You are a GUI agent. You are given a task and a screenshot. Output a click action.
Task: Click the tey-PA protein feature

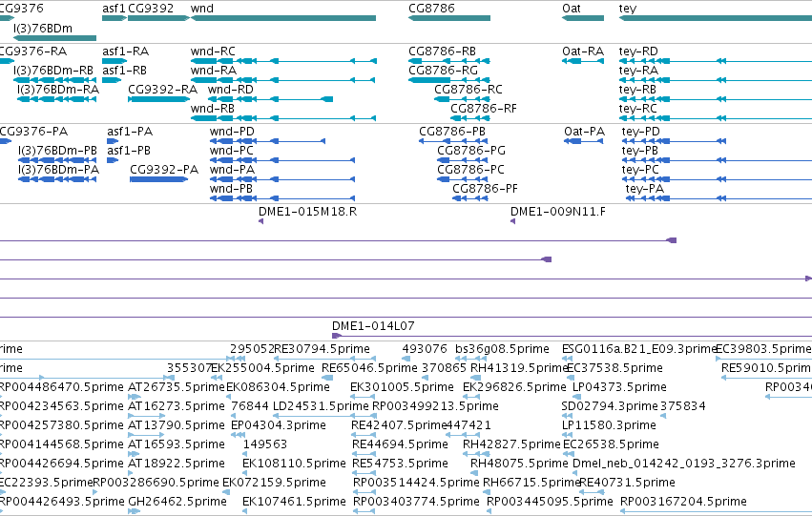click(x=718, y=198)
